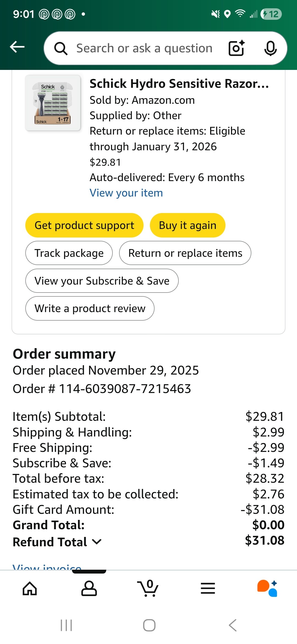Tap the camera lens search icon
Image resolution: width=297 pixels, height=644 pixels.
(x=236, y=48)
